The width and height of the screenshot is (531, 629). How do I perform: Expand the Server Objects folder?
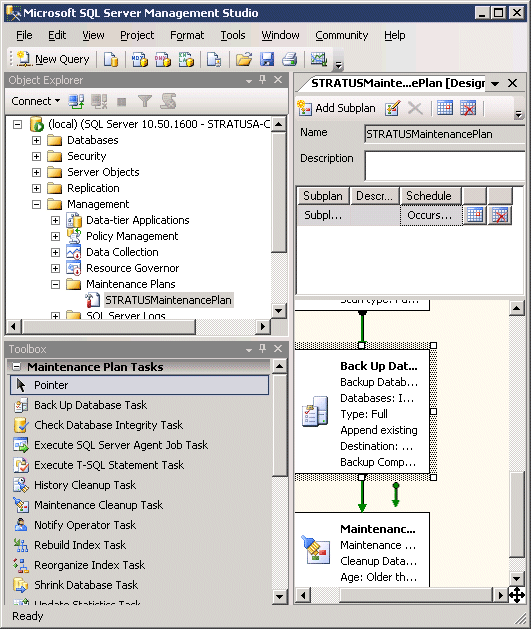tap(36, 172)
